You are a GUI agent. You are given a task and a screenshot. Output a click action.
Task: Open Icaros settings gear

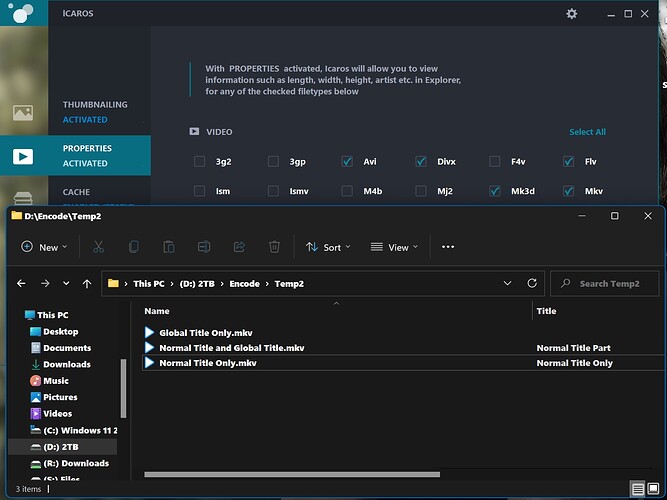pyautogui.click(x=572, y=14)
